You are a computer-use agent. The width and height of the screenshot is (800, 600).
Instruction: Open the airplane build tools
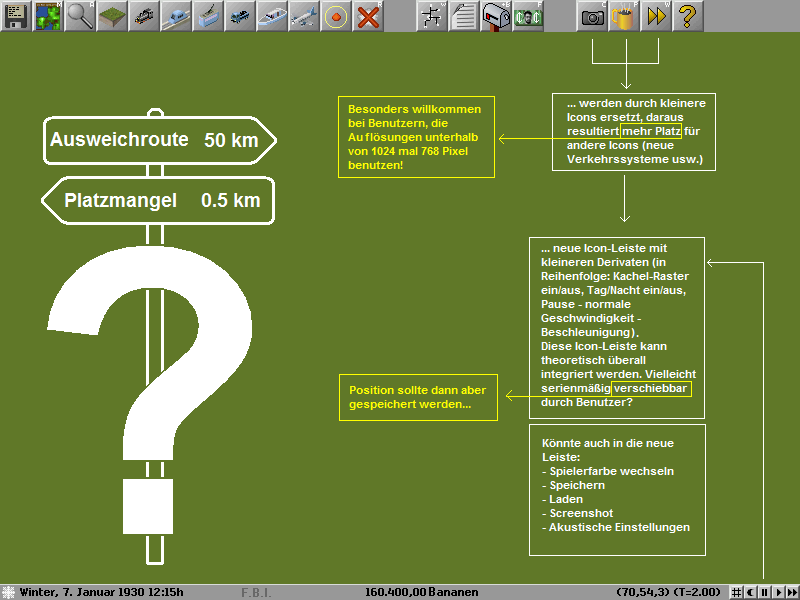(x=304, y=16)
